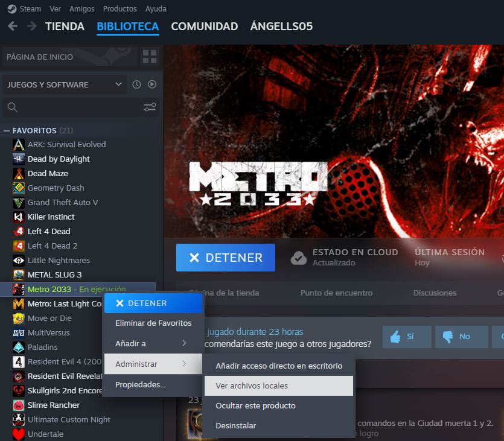
Task: Click the Little Nightmares eye icon
Action: (x=19, y=260)
